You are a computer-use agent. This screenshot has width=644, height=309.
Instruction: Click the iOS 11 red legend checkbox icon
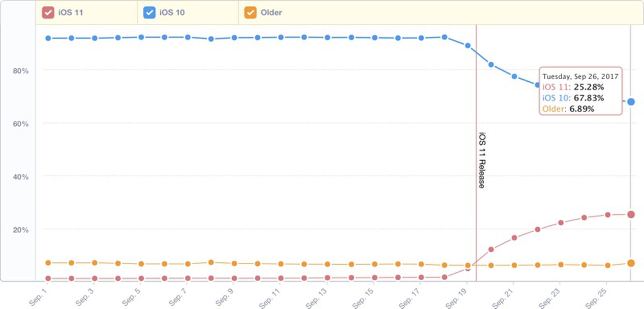48,12
